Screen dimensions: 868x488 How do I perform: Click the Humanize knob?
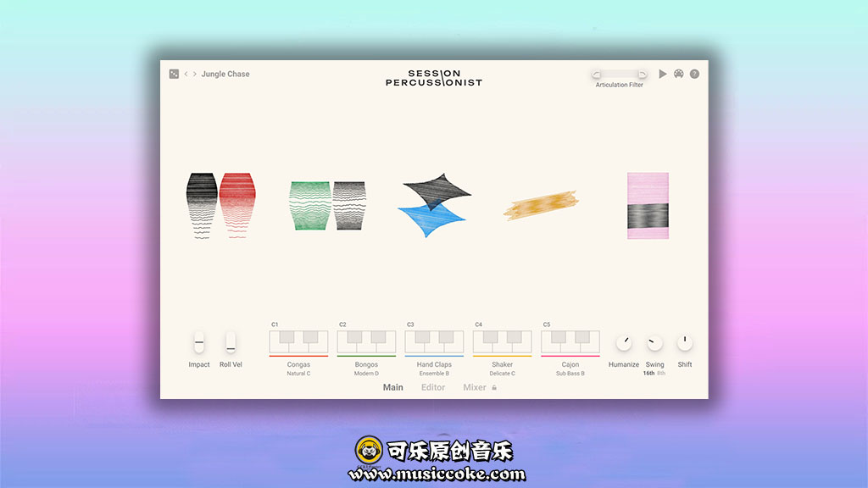click(624, 343)
